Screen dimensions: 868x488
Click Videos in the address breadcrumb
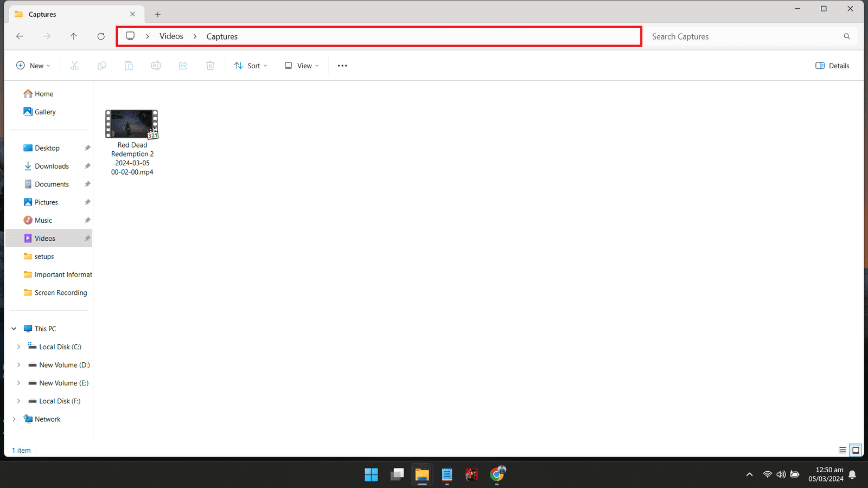point(171,36)
